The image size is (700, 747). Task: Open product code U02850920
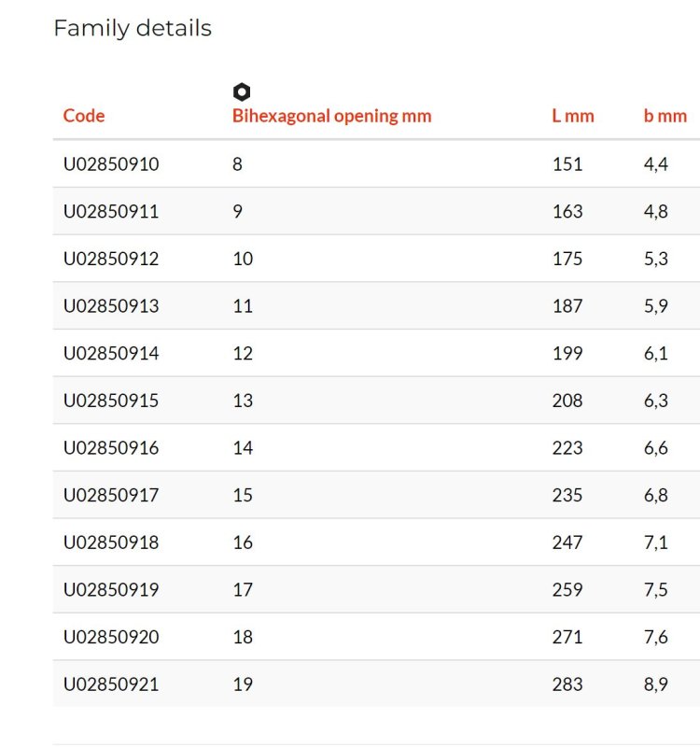coord(111,637)
